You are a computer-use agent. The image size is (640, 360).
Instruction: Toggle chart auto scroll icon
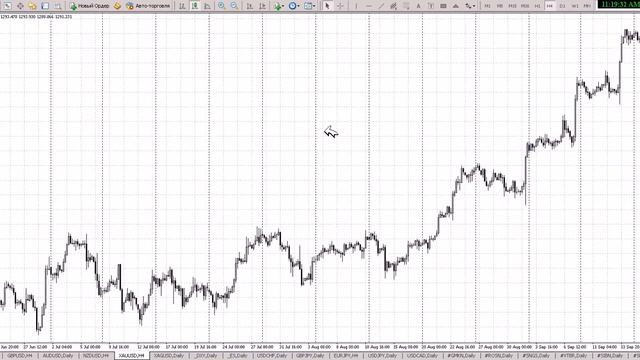249,6
